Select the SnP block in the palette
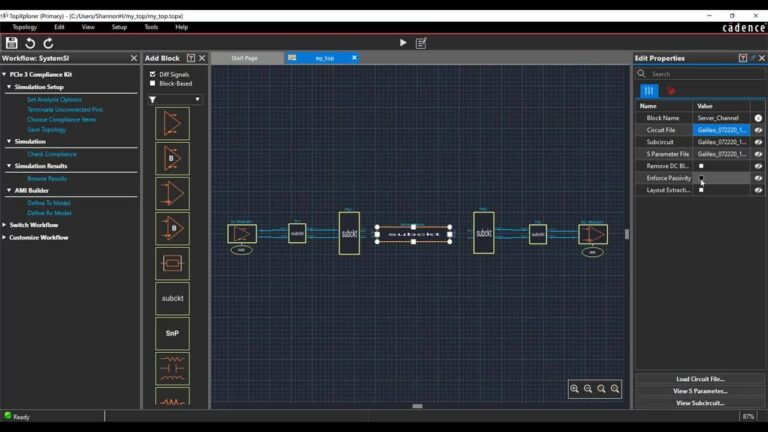The width and height of the screenshot is (768, 432). (172, 334)
